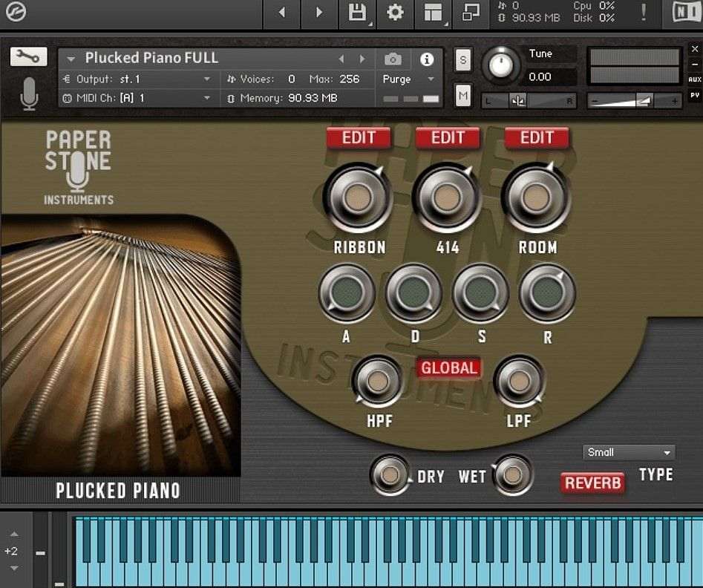The height and width of the screenshot is (588, 703).
Task: Click the NI logo icon at top right
Action: (x=688, y=12)
